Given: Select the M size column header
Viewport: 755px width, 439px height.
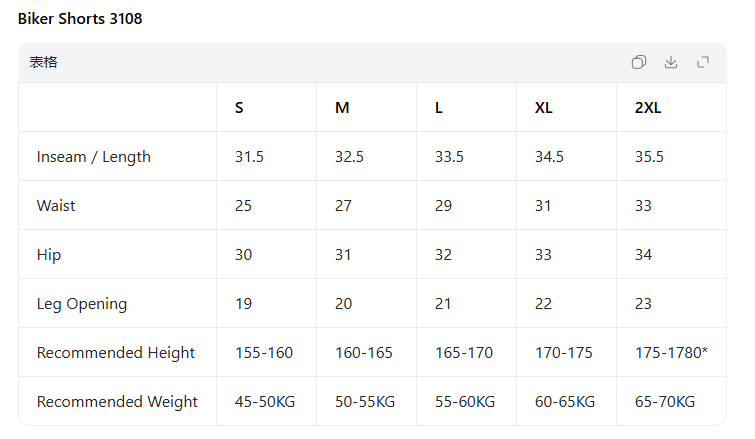Looking at the screenshot, I should click(x=342, y=108).
